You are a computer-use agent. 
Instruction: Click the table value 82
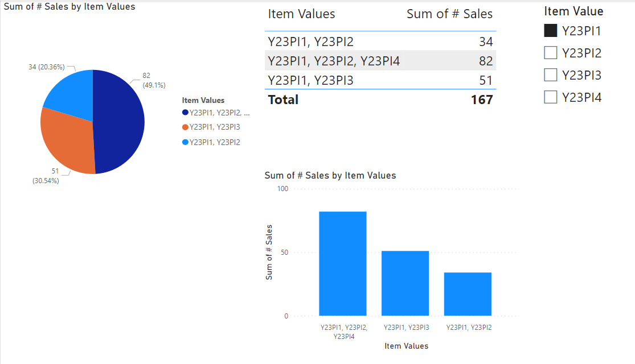pyautogui.click(x=486, y=61)
